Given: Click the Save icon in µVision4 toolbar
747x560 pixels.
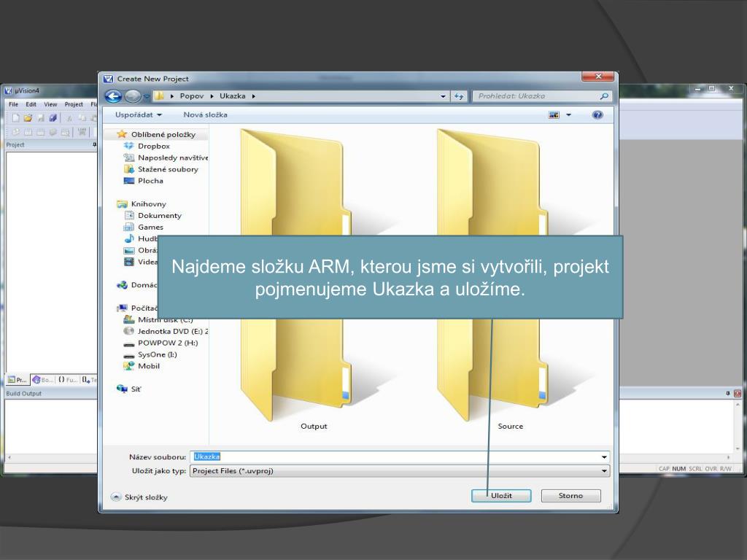Looking at the screenshot, I should (x=41, y=117).
